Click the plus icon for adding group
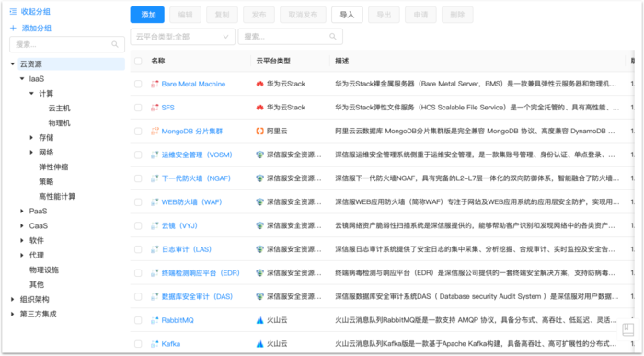 pyautogui.click(x=13, y=28)
